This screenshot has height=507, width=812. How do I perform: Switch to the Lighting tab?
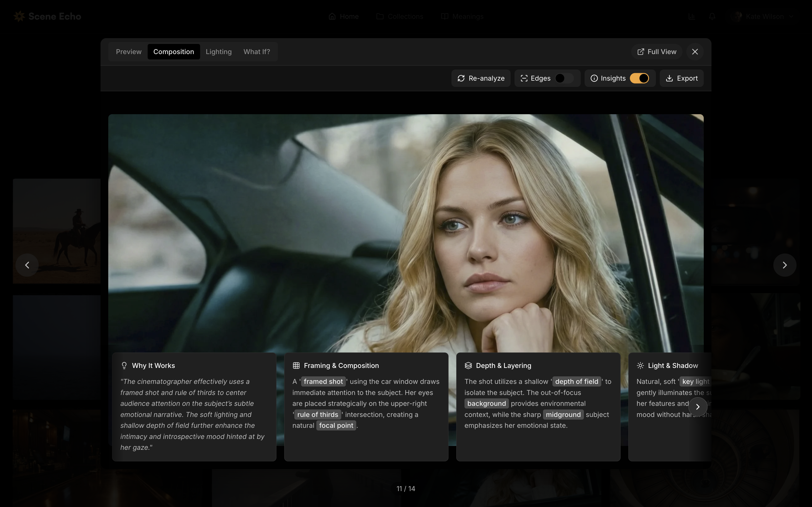[218, 52]
